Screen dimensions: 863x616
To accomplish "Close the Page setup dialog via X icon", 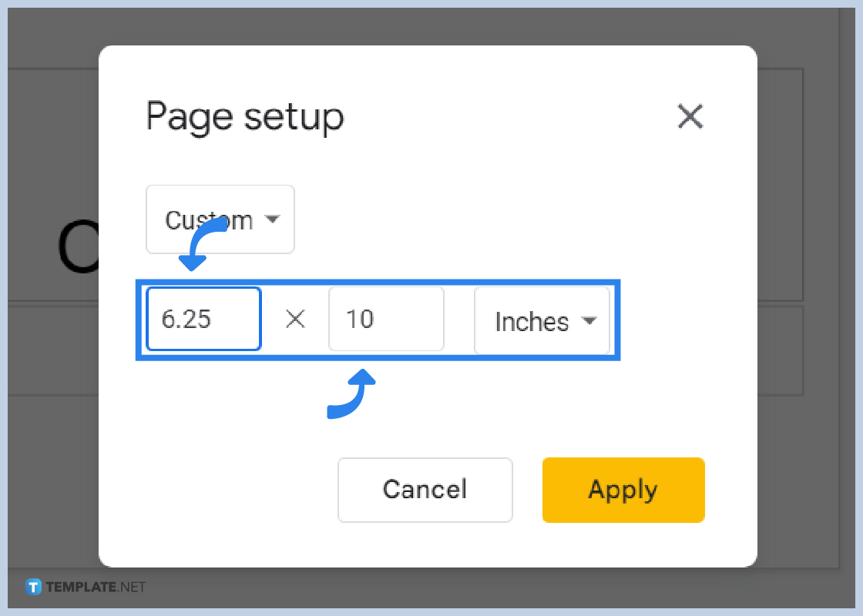I will coord(690,117).
